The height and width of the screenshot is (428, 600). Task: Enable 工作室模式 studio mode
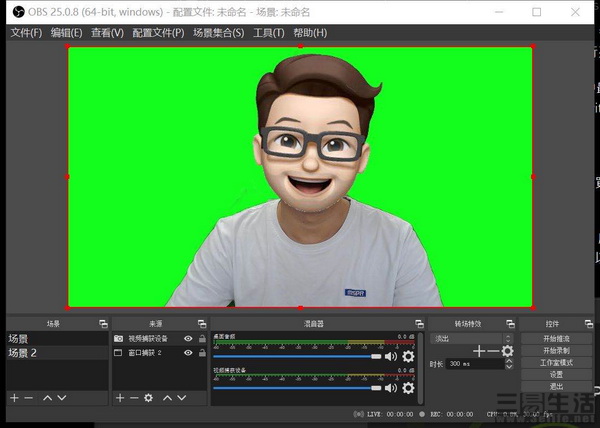coord(556,362)
